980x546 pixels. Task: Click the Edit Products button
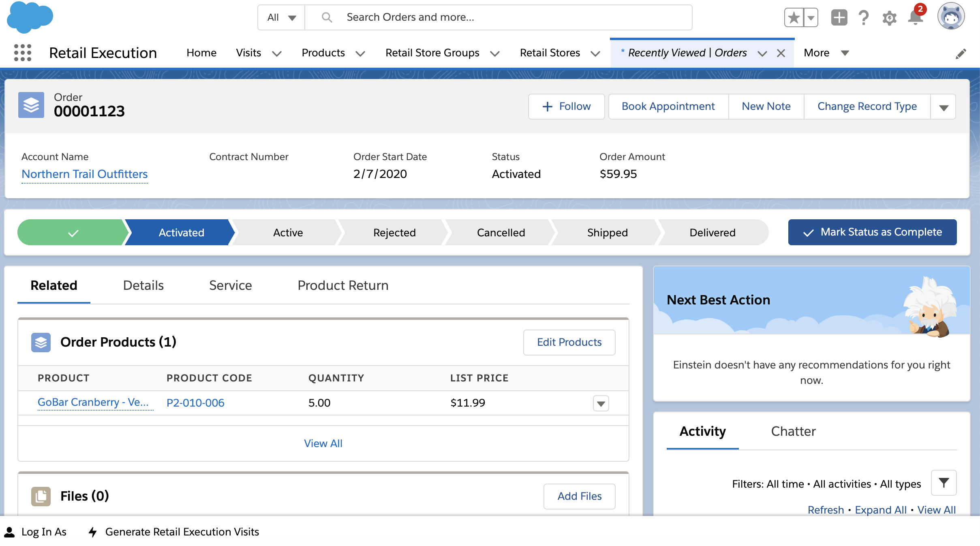pos(569,343)
